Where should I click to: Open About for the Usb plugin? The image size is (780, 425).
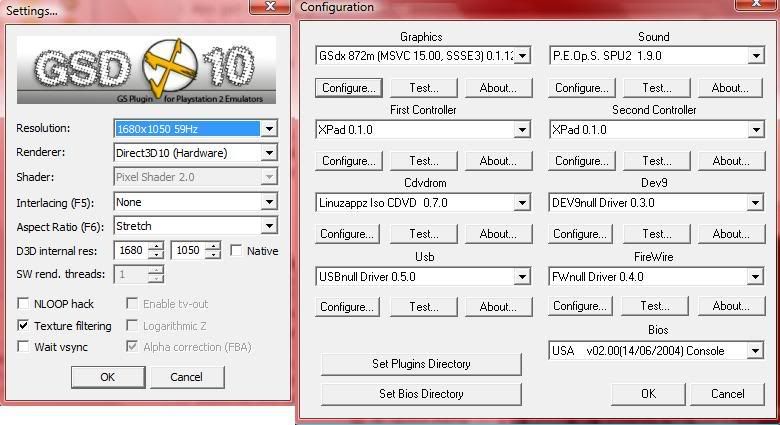[x=498, y=307]
